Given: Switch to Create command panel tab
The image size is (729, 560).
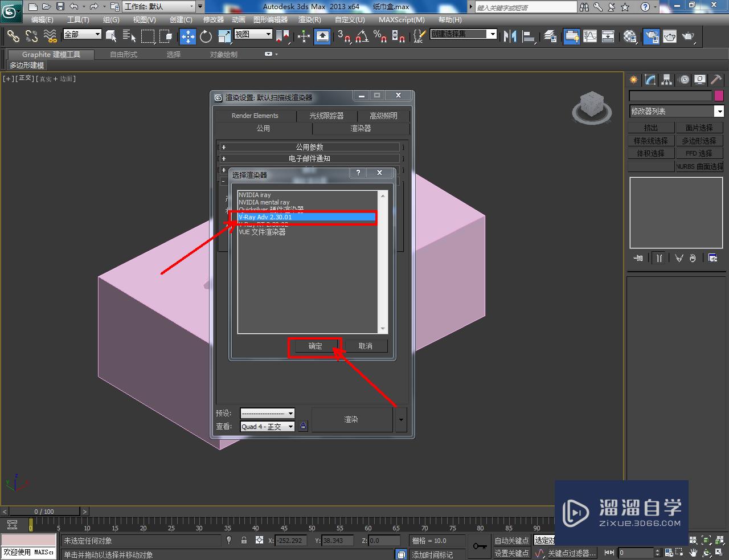Looking at the screenshot, I should click(x=634, y=80).
